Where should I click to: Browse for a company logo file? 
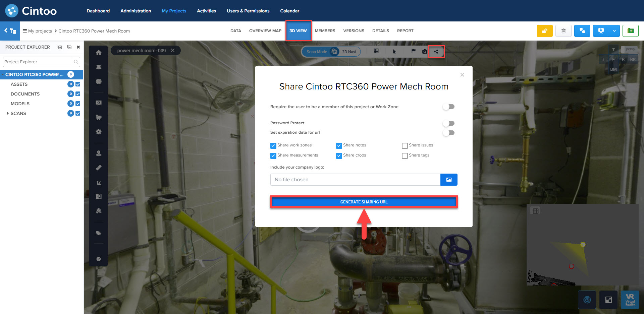[449, 180]
